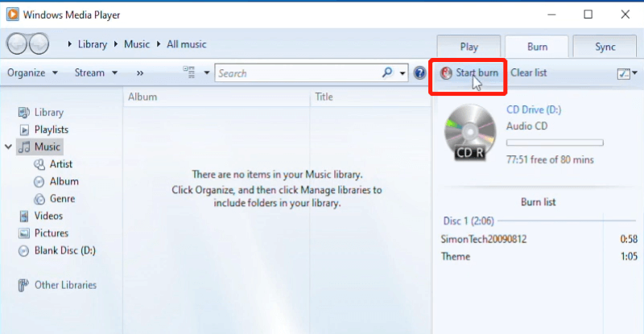Viewport: 644px width, 334px height.
Task: Select Playlists in the navigation pane
Action: [x=51, y=130]
